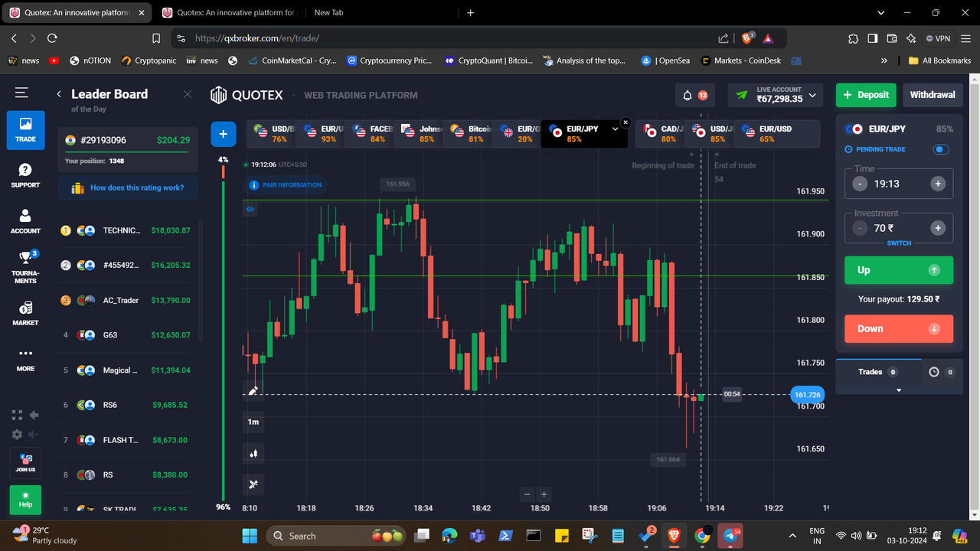
Task: Open the CoinMarketCal bookmark
Action: [291, 60]
